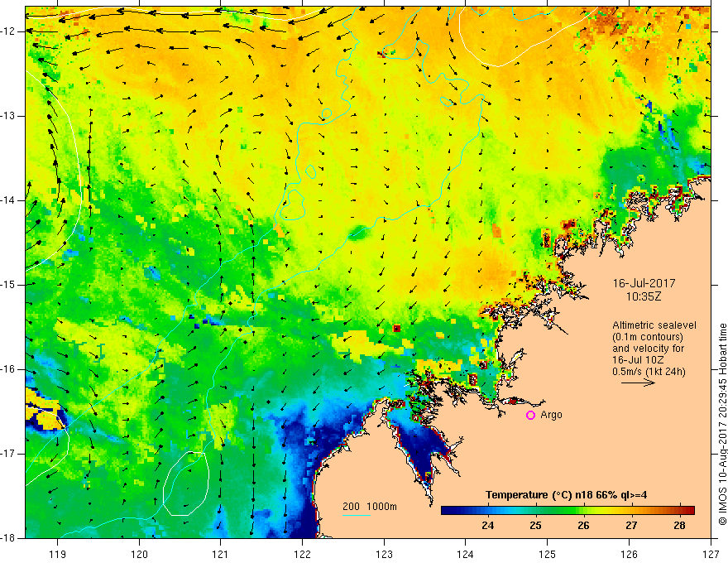Screen dimensions: 728x563
Task: Click the longitude axis label '125'
Action: pyautogui.click(x=548, y=554)
